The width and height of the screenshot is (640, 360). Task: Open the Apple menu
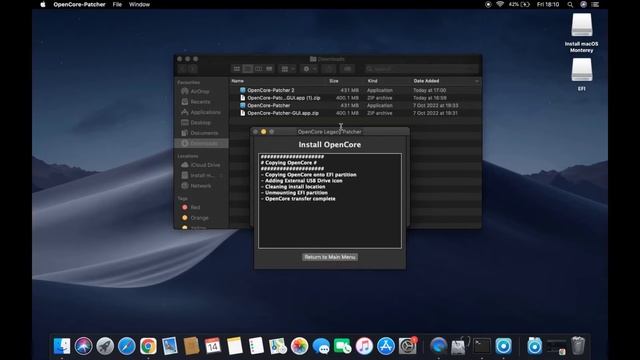pyautogui.click(x=43, y=4)
